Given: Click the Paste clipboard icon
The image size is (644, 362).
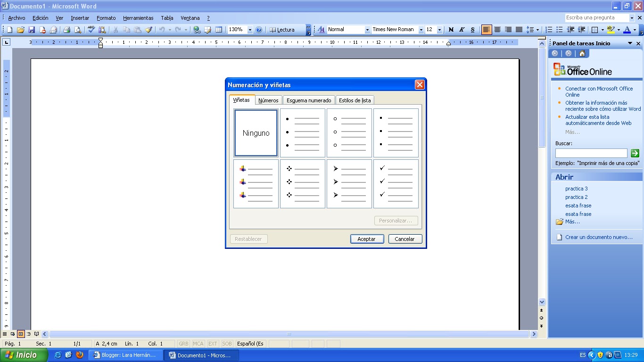Looking at the screenshot, I should [x=138, y=30].
